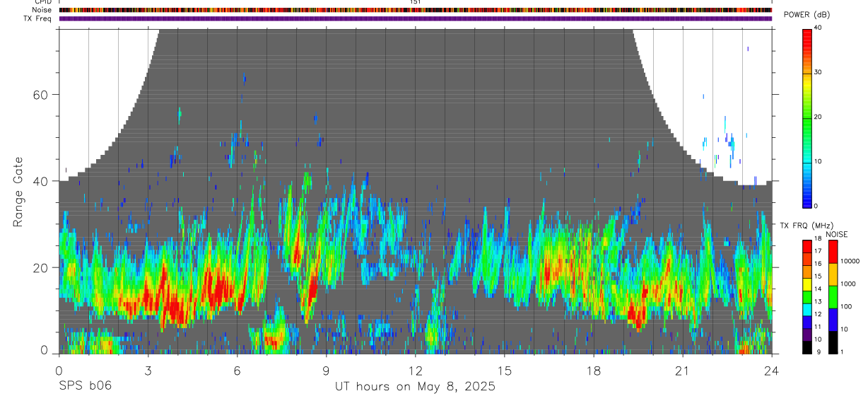Pick the red 10000 noise legend swatch

pos(833,252)
